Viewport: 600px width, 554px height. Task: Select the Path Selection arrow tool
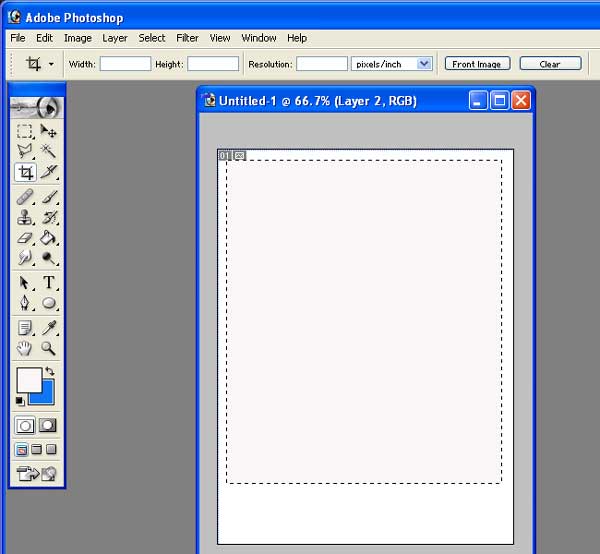pyautogui.click(x=25, y=282)
